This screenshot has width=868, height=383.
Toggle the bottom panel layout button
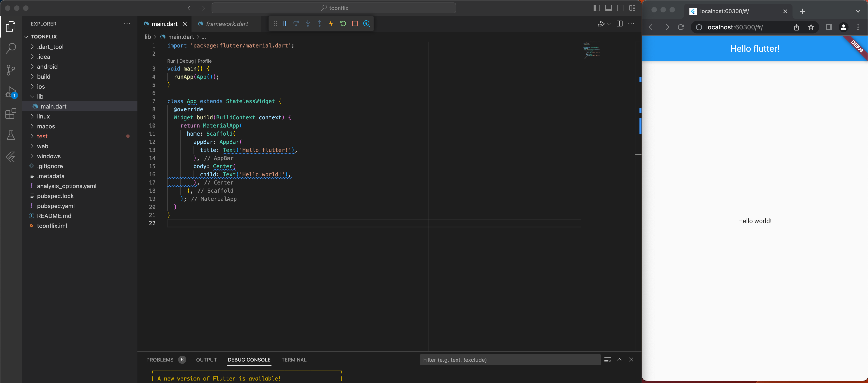click(608, 8)
